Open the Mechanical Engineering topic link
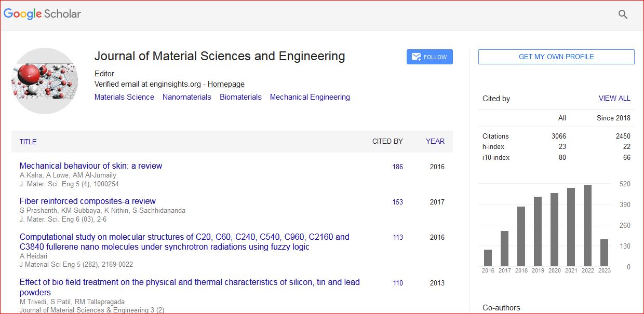The width and height of the screenshot is (644, 314). click(310, 97)
